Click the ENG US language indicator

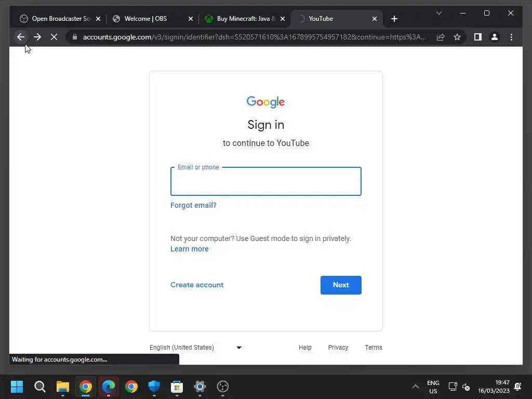[433, 387]
